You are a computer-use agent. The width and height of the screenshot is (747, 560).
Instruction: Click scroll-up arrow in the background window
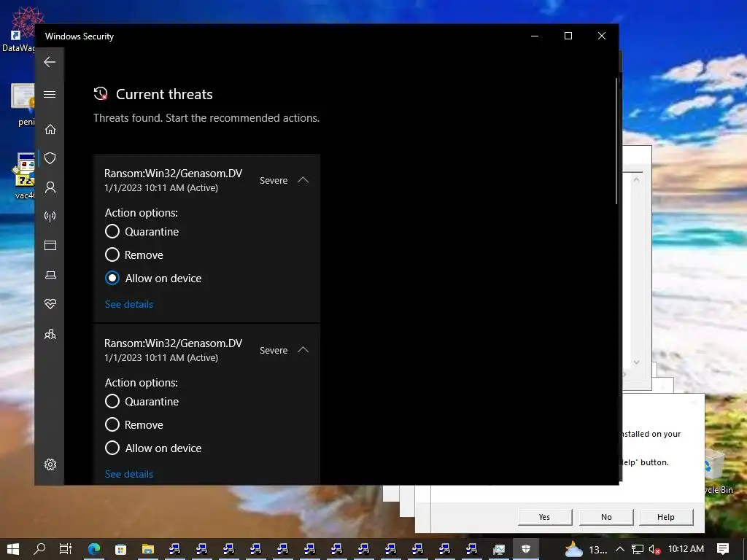[x=636, y=179]
